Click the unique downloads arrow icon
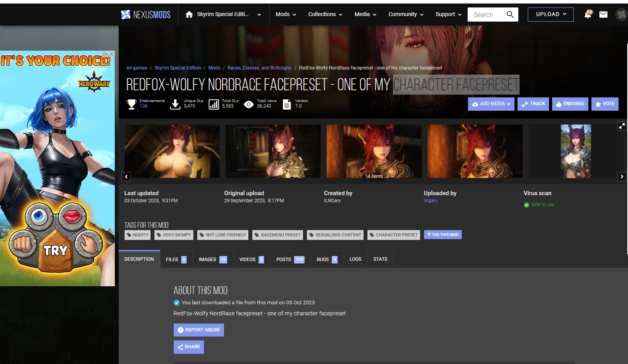 [x=175, y=104]
